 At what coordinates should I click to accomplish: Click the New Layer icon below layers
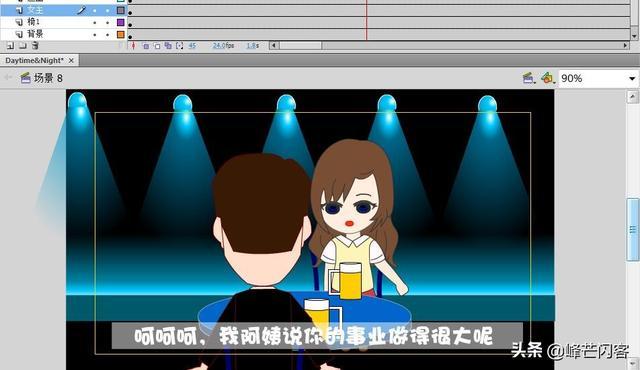click(11, 46)
